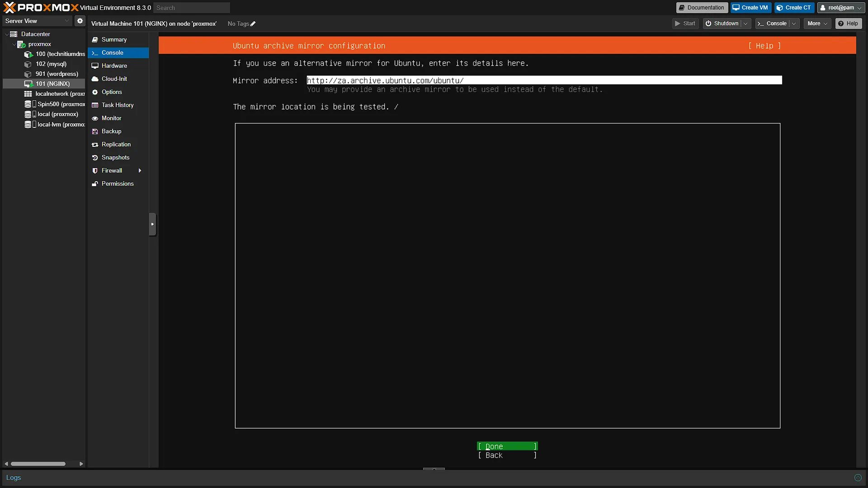Click the Snapshots history icon
Viewport: 868px width, 488px height.
tap(95, 158)
